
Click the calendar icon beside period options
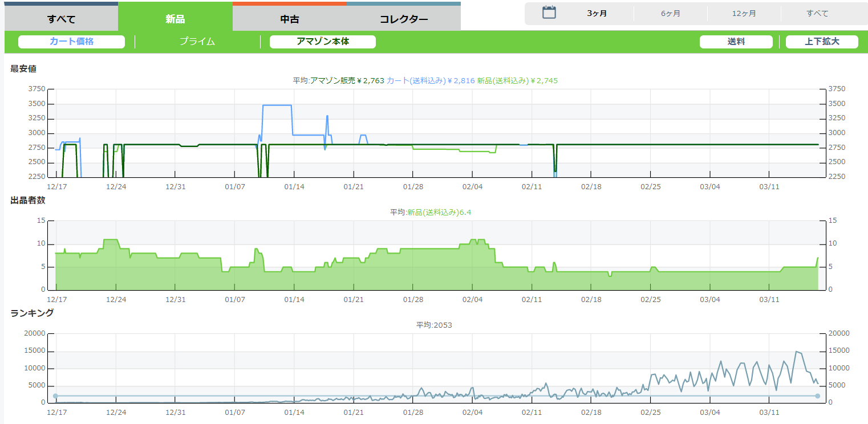549,13
